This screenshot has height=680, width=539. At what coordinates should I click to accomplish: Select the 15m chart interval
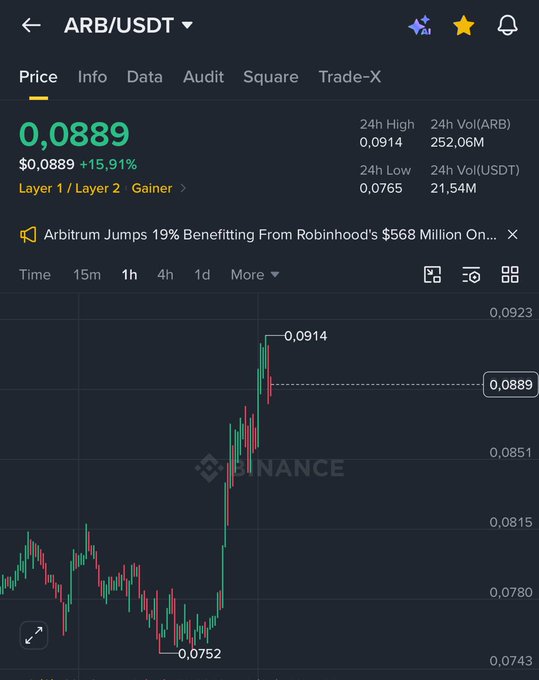[x=87, y=275]
